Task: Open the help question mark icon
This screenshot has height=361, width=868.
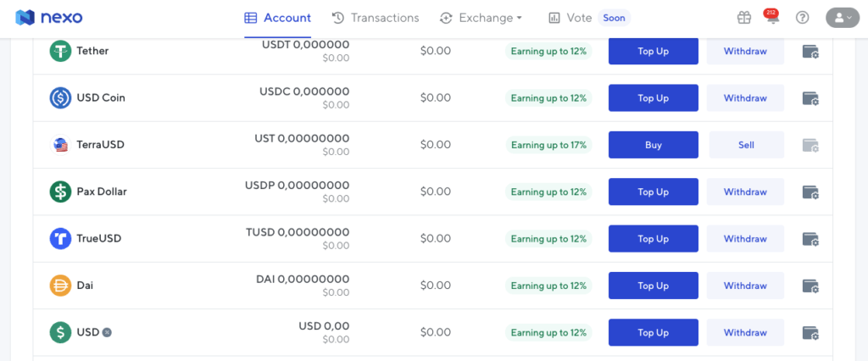Action: [x=803, y=18]
